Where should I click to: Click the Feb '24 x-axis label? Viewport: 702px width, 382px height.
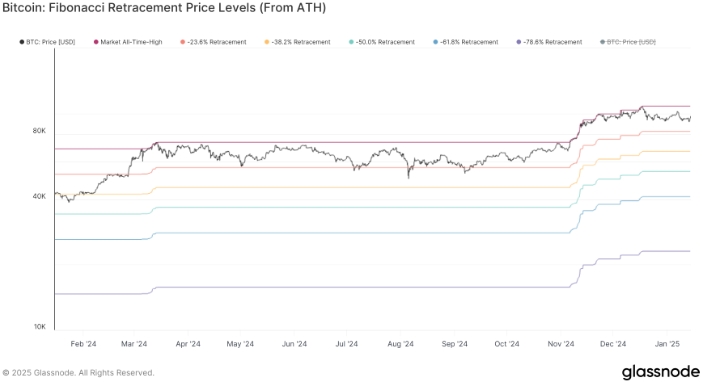(83, 344)
